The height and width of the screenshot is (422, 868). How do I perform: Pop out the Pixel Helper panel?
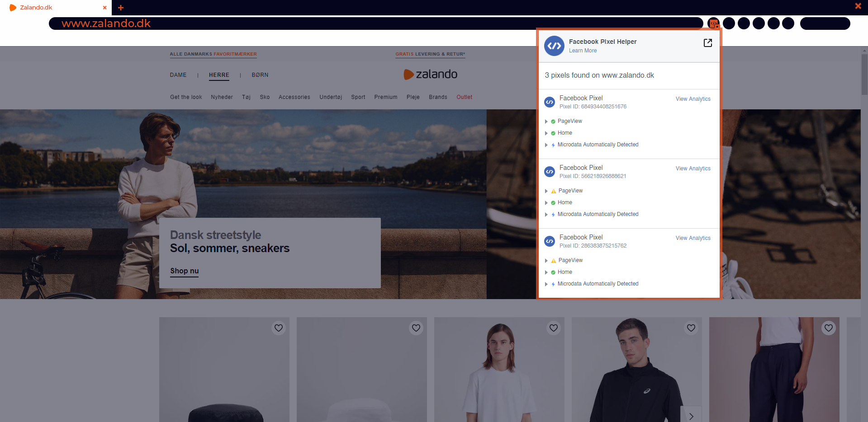click(x=708, y=42)
